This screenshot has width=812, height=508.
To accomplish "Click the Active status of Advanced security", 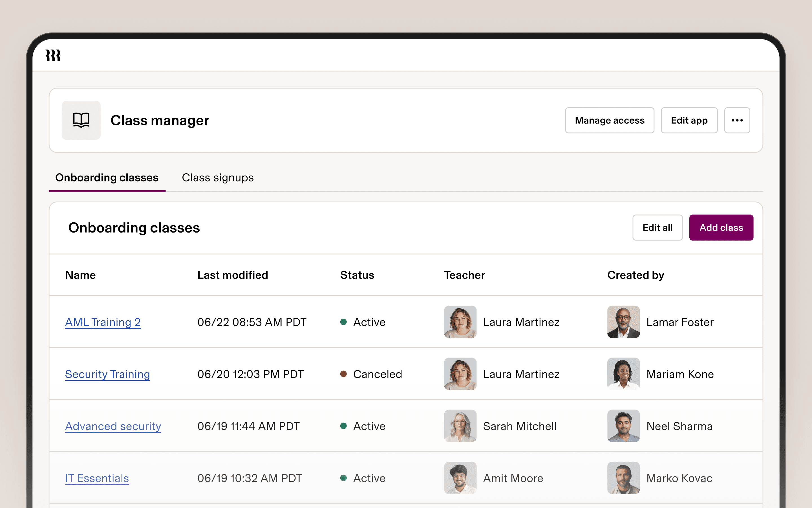I will [x=363, y=426].
